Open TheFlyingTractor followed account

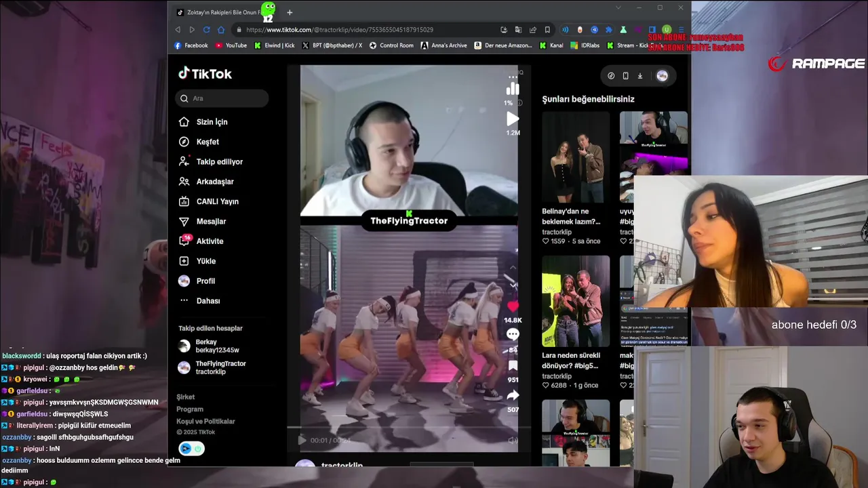[x=212, y=367]
